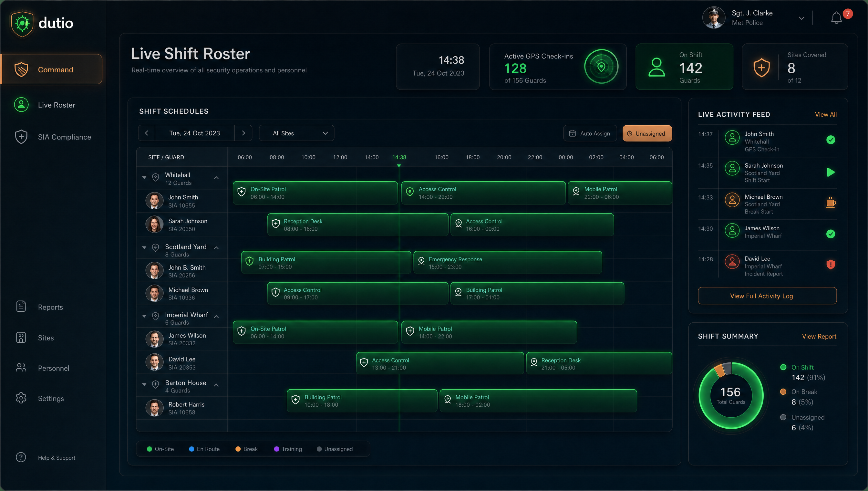Click David Lee's incident alert icon
868x491 pixels.
831,264
